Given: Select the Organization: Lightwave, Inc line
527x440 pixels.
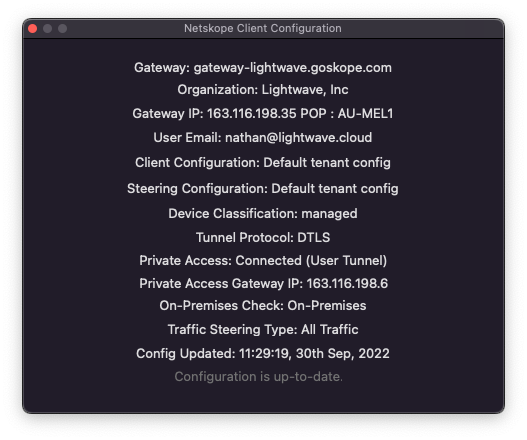Looking at the screenshot, I should [x=263, y=90].
